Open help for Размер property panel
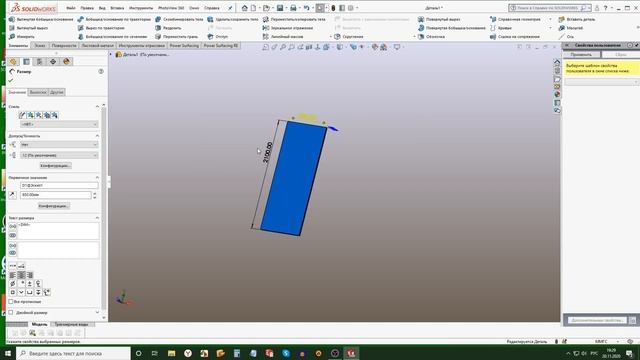Viewport: 640px width, 360px height. pyautogui.click(x=101, y=71)
